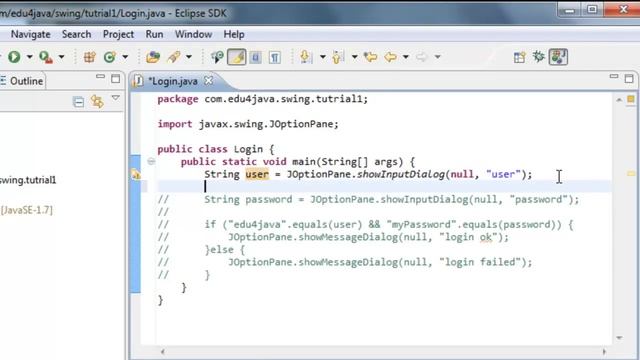Viewport: 640px width, 360px height.
Task: Toggle the breadcrumb toolbar icon
Action: coord(217,57)
